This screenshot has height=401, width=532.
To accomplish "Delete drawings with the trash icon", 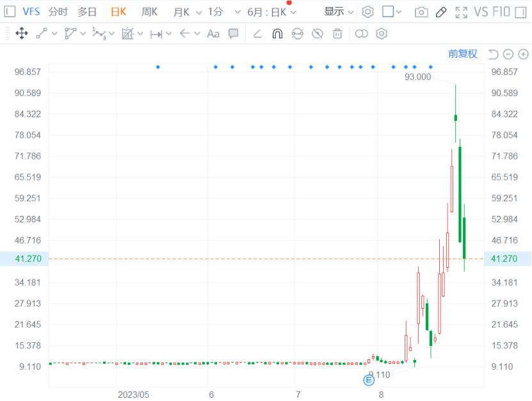I will (x=337, y=33).
